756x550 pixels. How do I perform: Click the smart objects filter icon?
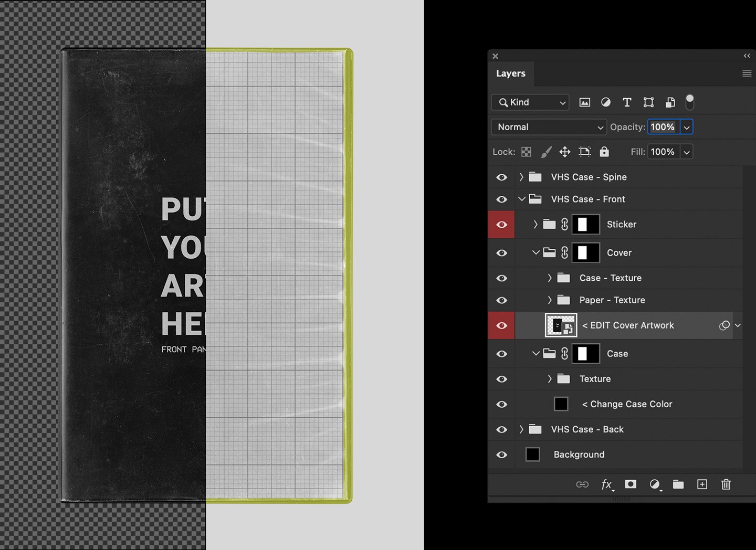click(x=670, y=102)
